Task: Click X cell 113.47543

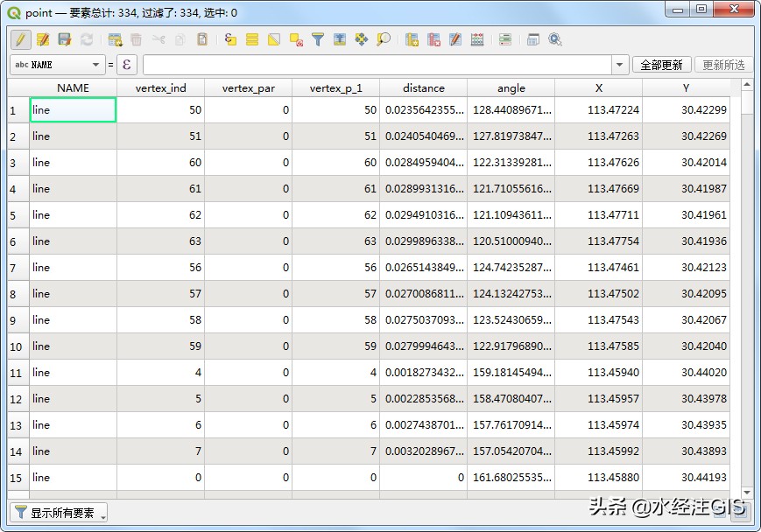Action: coord(598,319)
